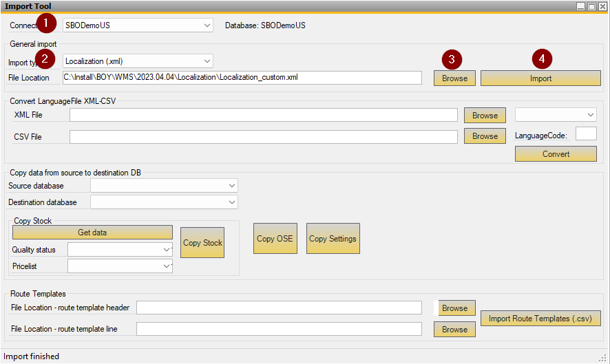This screenshot has height=364, width=610.
Task: Click the route template line file location field
Action: 279,329
